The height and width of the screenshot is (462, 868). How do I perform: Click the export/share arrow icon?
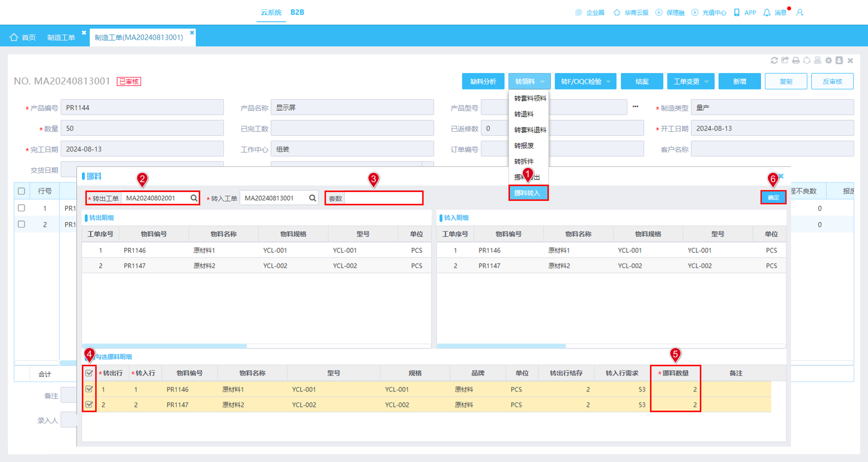point(785,60)
